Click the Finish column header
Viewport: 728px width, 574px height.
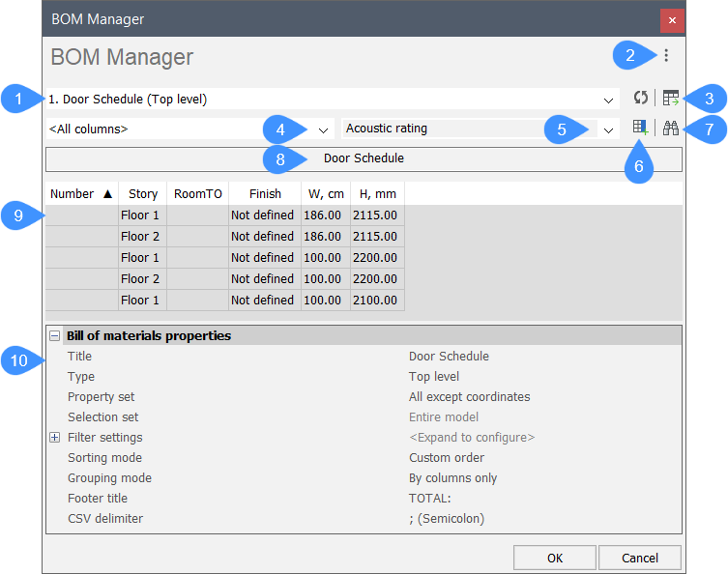264,194
